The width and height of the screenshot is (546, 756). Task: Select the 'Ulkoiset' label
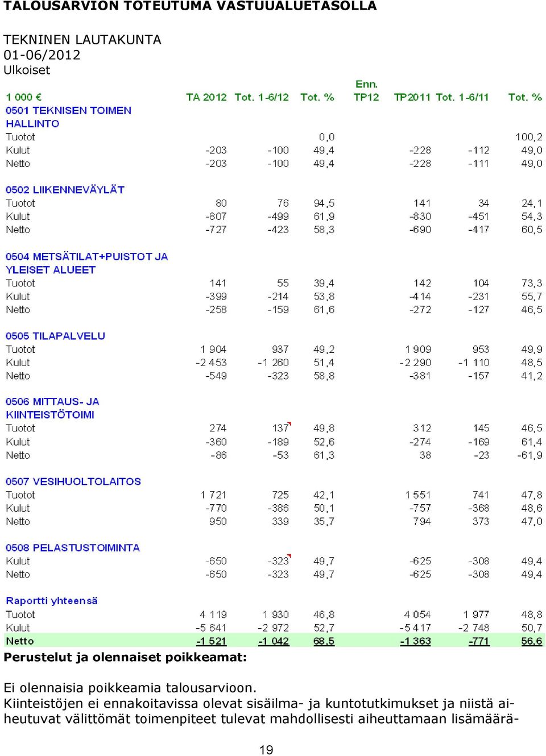click(27, 70)
